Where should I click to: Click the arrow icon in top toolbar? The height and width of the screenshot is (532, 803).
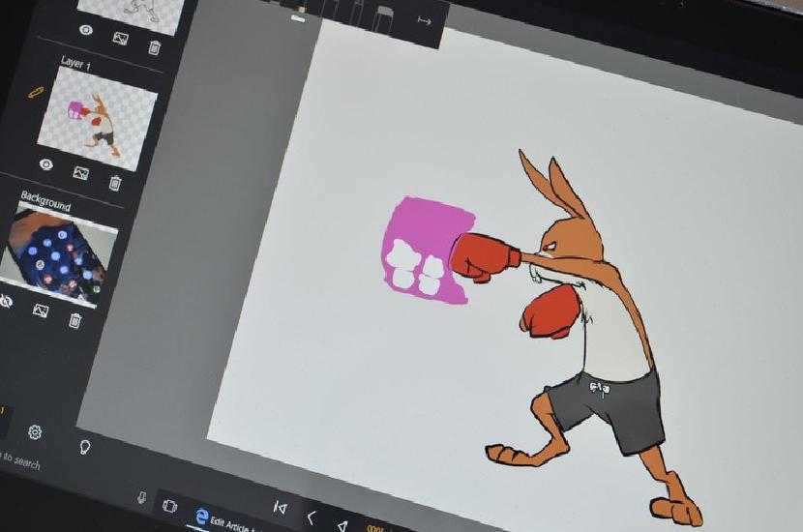(x=425, y=20)
